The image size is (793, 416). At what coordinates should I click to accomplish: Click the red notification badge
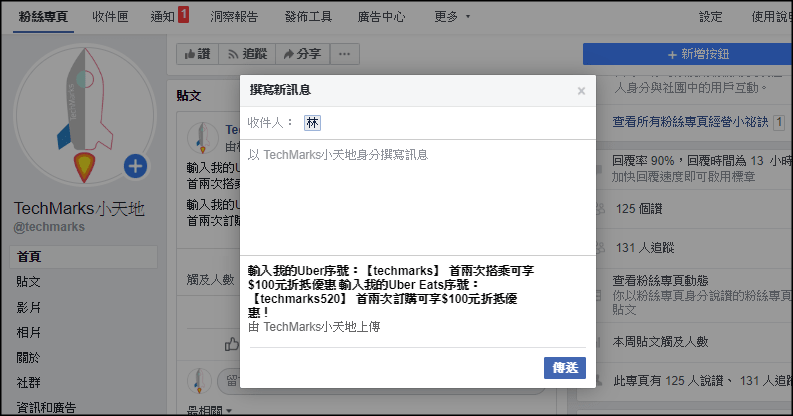click(x=184, y=14)
